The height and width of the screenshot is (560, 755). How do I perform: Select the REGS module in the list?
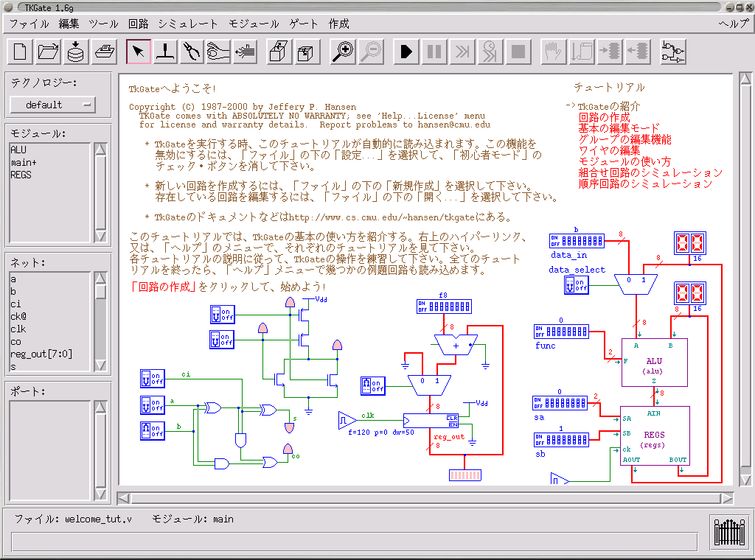tap(21, 175)
